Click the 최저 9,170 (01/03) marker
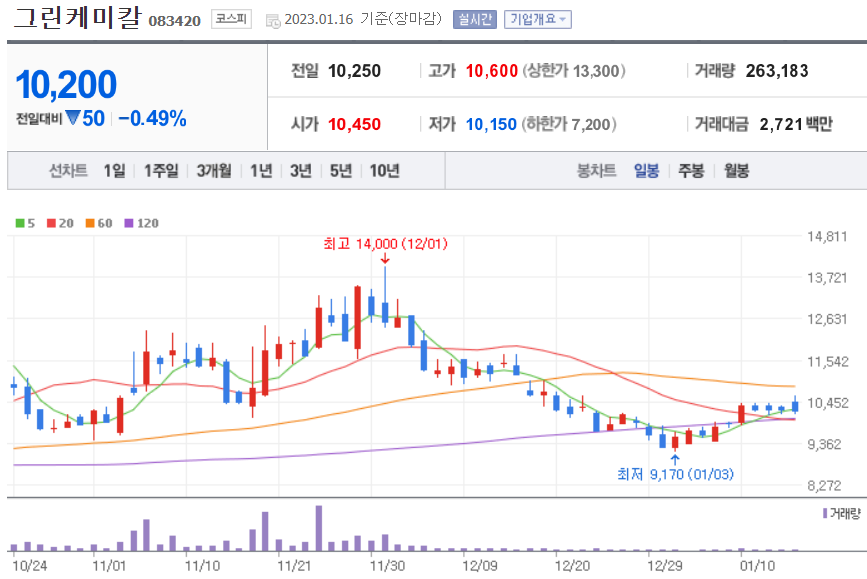 [675, 474]
